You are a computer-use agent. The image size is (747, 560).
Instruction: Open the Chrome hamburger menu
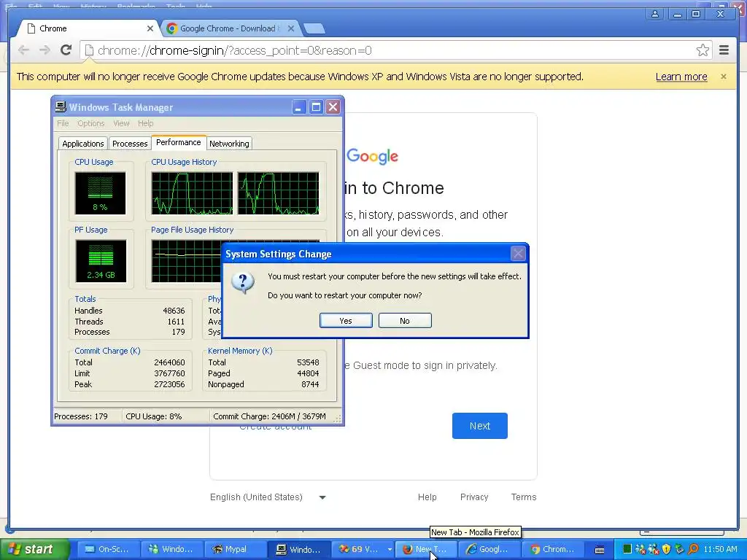tap(724, 50)
